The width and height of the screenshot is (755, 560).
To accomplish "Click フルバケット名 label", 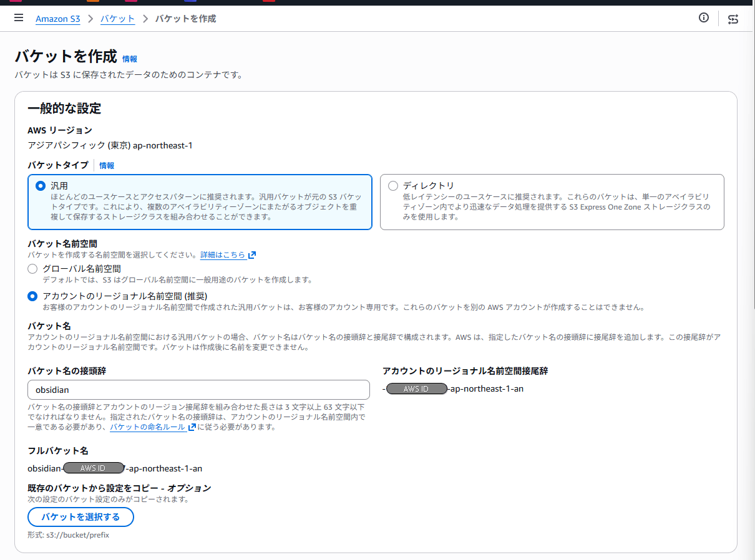I will point(58,450).
